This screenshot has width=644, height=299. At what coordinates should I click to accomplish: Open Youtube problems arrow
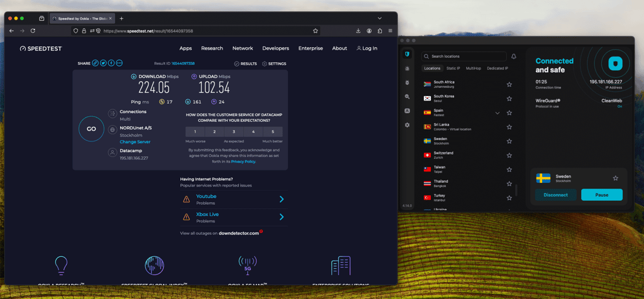(x=281, y=199)
